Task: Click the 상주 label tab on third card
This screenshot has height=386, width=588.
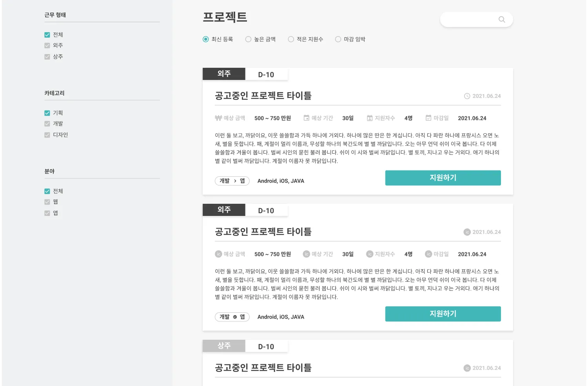Action: tap(224, 346)
